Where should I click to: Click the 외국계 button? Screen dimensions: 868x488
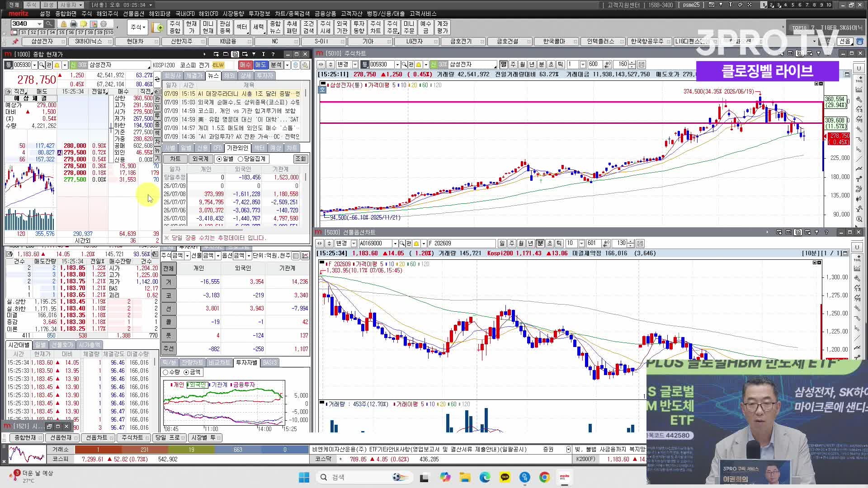click(200, 159)
